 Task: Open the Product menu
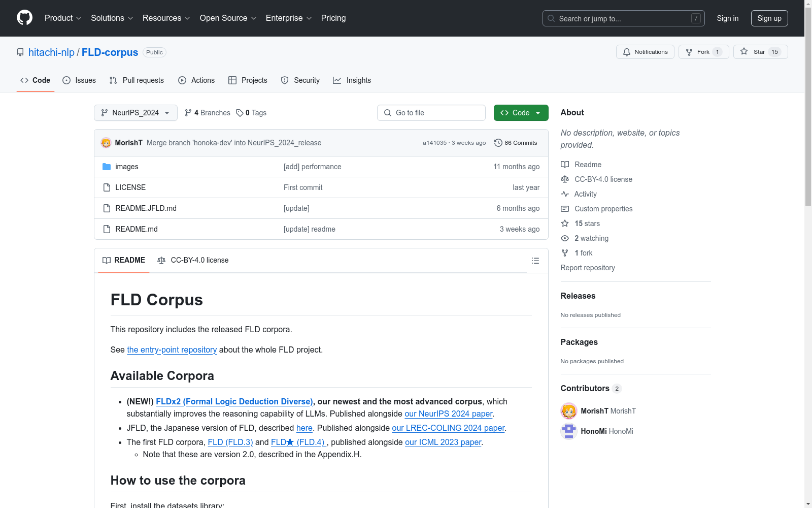tap(63, 18)
